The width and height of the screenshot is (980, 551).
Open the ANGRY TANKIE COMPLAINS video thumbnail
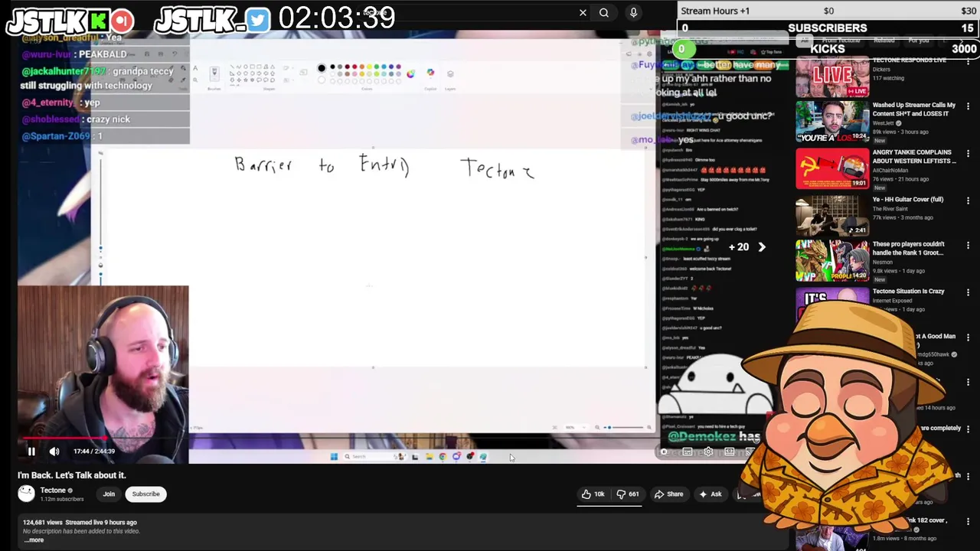click(x=832, y=169)
